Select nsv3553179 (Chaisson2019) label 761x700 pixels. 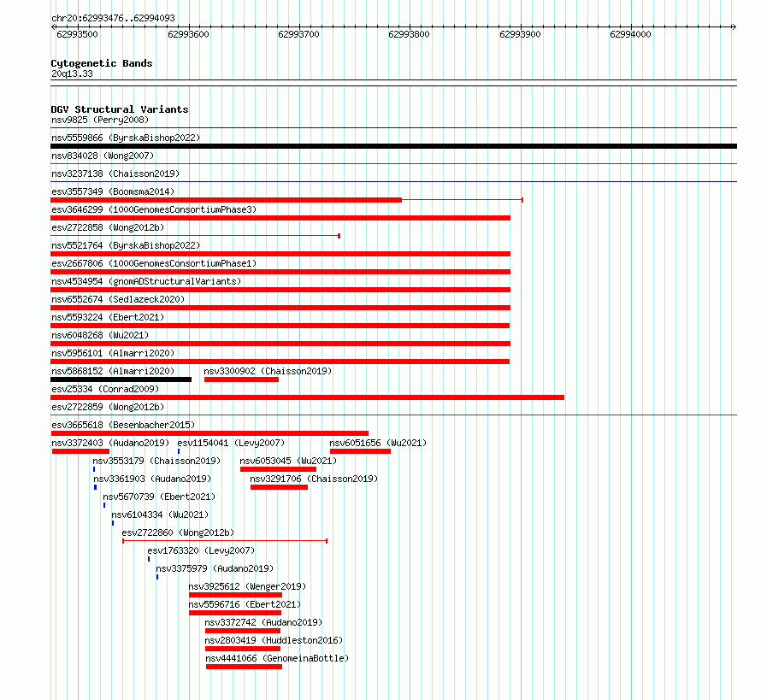(x=156, y=461)
